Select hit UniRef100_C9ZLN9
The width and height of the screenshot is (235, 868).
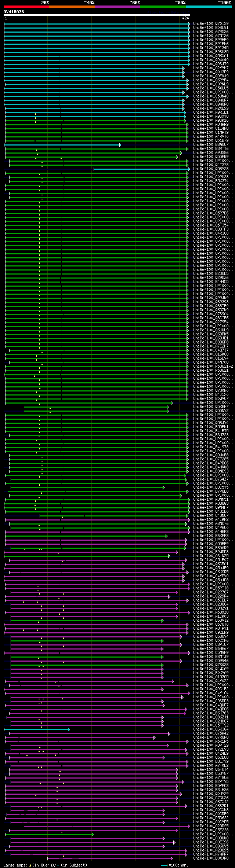(x=211, y=632)
